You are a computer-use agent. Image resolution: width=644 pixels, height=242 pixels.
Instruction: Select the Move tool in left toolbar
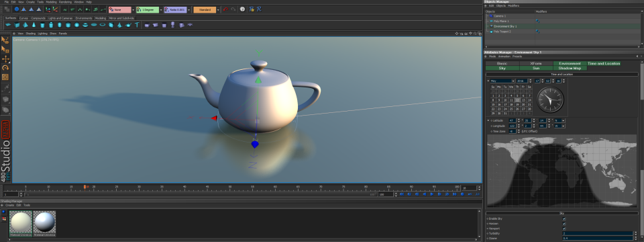click(x=5, y=59)
